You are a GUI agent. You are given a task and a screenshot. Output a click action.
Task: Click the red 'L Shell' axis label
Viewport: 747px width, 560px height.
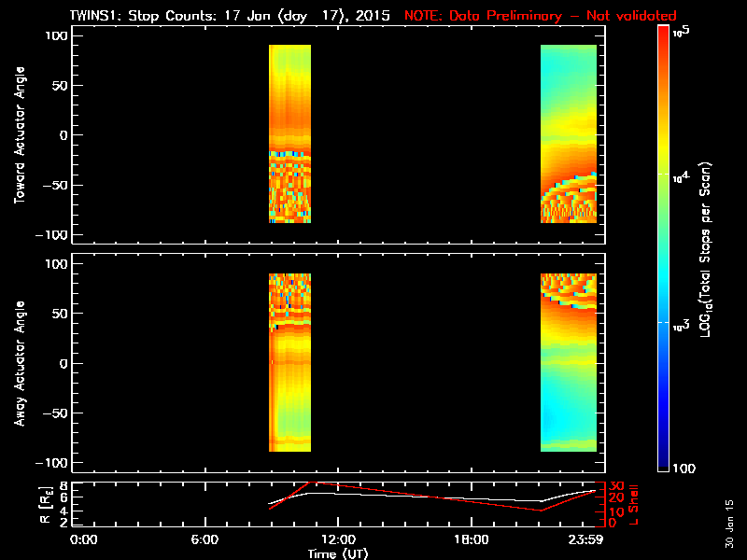pyautogui.click(x=633, y=505)
